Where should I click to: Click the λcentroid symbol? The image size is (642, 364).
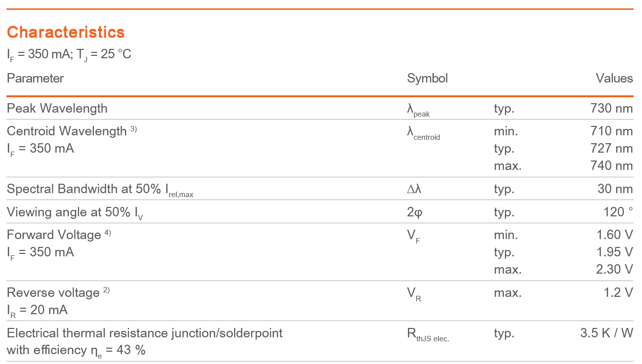point(424,133)
